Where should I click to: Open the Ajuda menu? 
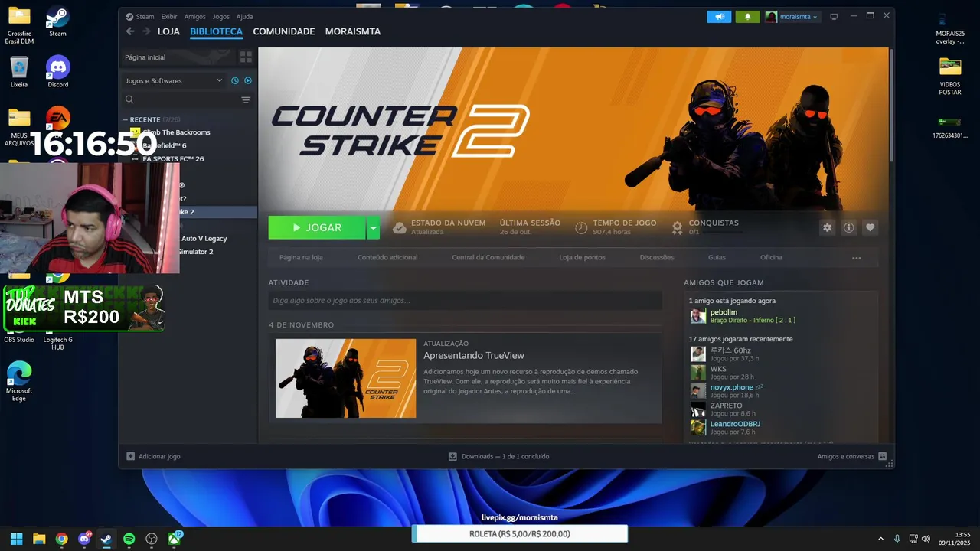(244, 16)
